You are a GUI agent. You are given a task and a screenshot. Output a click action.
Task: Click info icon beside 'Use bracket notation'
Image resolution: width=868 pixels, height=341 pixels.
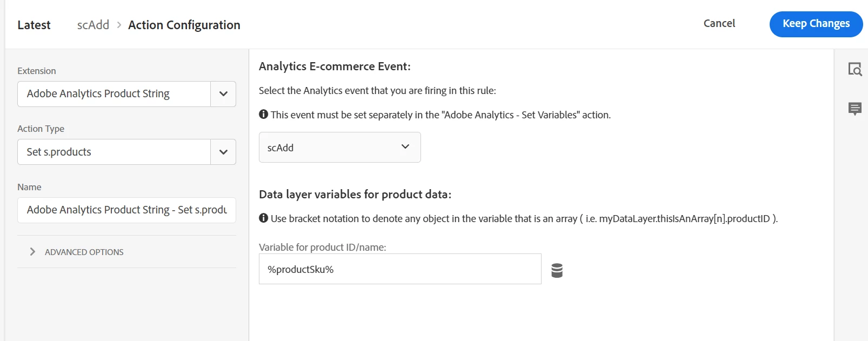[x=264, y=218]
